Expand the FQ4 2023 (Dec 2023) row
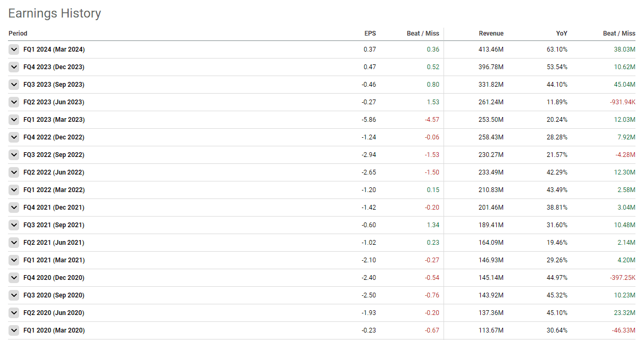The height and width of the screenshot is (340, 644). pyautogui.click(x=14, y=67)
